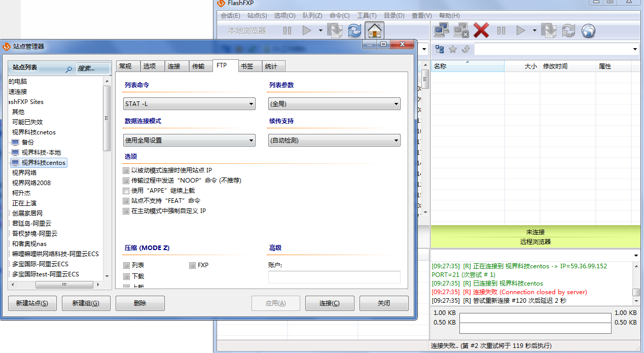This screenshot has width=644, height=353.
Task: Click the globe icon in remote toolbar
Action: 588,30
